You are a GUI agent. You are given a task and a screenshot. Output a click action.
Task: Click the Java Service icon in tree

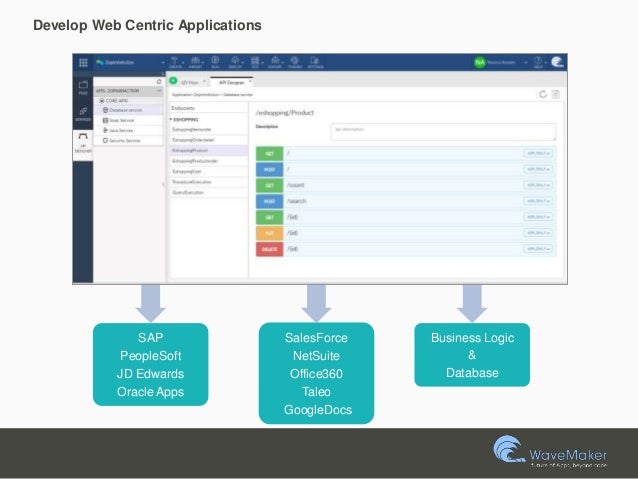click(105, 130)
